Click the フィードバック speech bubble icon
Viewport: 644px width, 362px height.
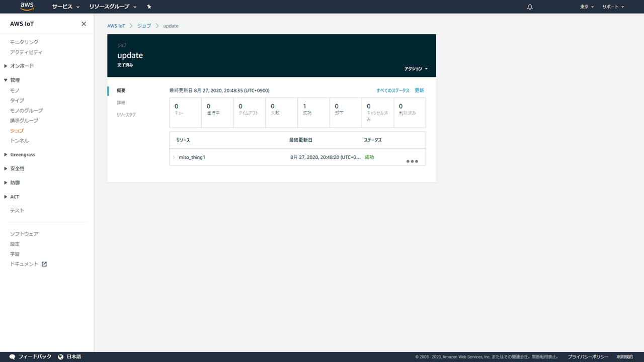click(x=12, y=356)
